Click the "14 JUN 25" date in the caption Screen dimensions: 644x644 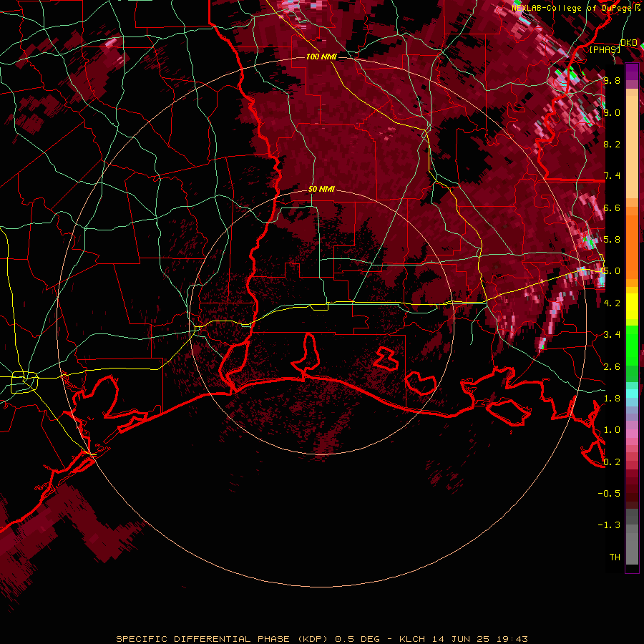460,639
